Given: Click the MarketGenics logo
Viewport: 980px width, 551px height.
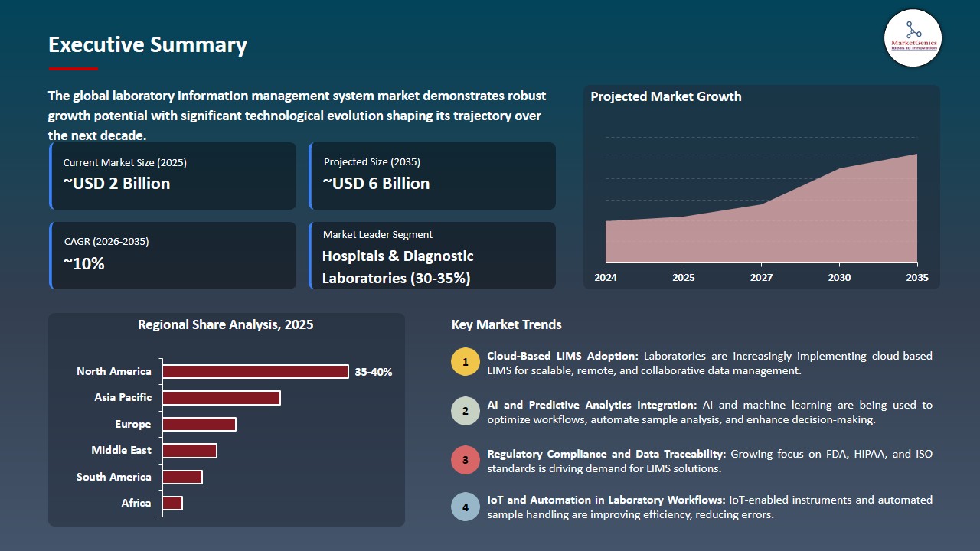Looking at the screenshot, I should (912, 38).
